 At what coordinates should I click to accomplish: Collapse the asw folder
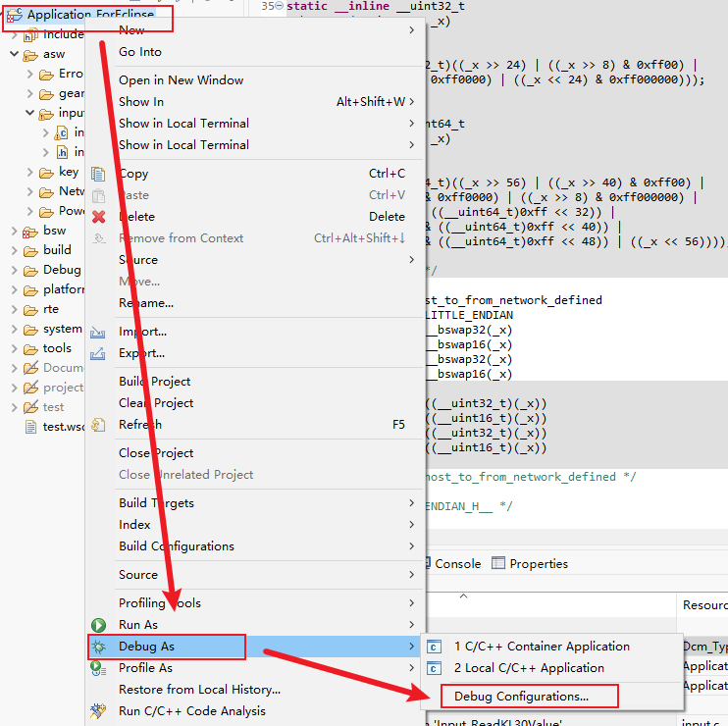pos(15,54)
